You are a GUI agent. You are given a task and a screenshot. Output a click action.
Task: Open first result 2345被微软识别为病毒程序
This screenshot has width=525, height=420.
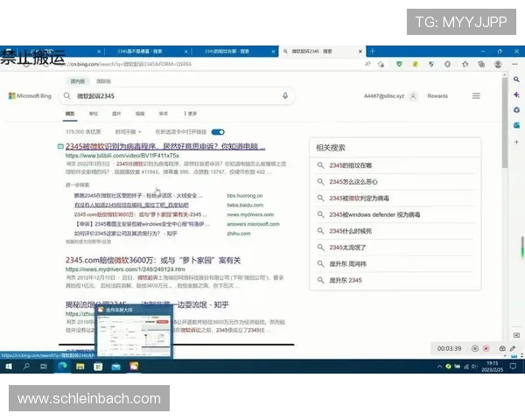click(x=165, y=146)
